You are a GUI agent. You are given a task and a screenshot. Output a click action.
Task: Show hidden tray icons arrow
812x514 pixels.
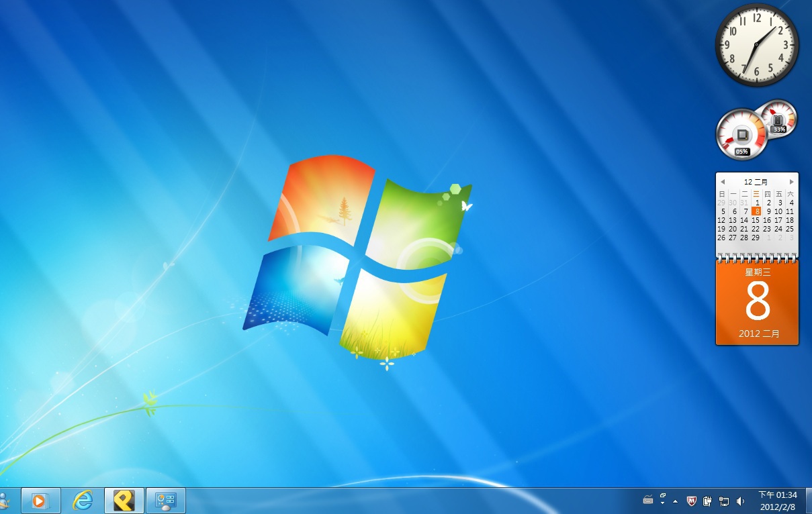(675, 501)
